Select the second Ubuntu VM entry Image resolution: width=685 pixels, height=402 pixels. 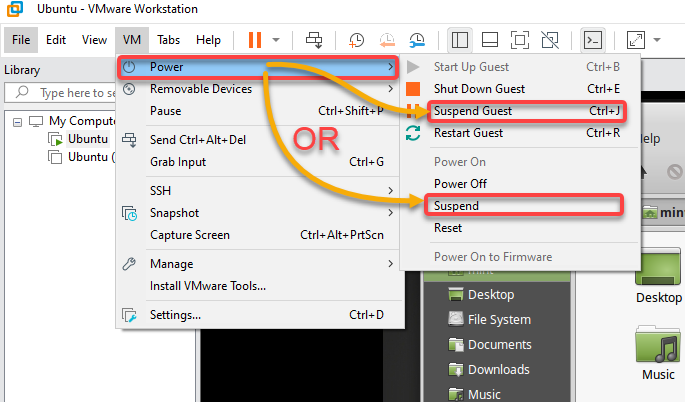91,157
